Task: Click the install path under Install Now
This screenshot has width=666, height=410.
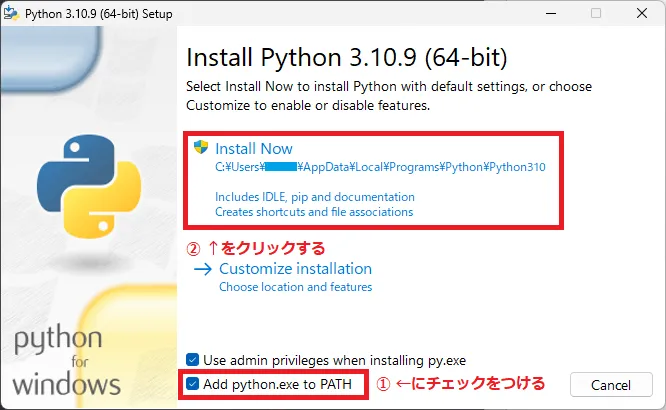Action: coord(380,168)
